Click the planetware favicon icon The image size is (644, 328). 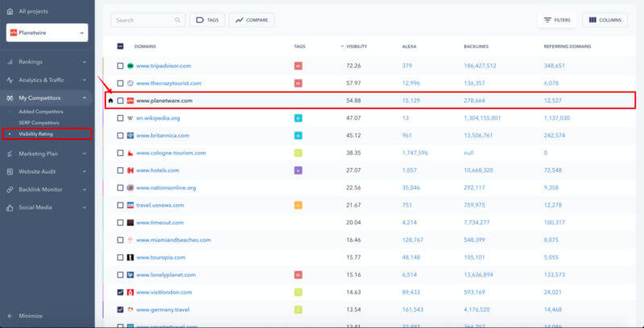tap(130, 100)
